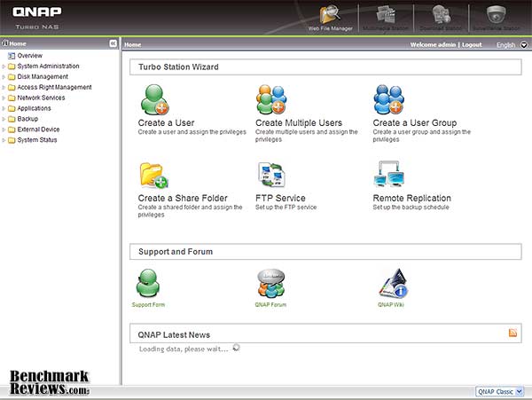Click the System Administration folder icon
The width and height of the screenshot is (532, 400).
point(12,67)
